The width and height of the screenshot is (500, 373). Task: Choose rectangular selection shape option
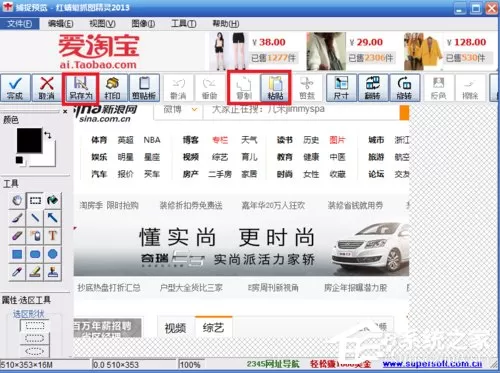pyautogui.click(x=35, y=326)
